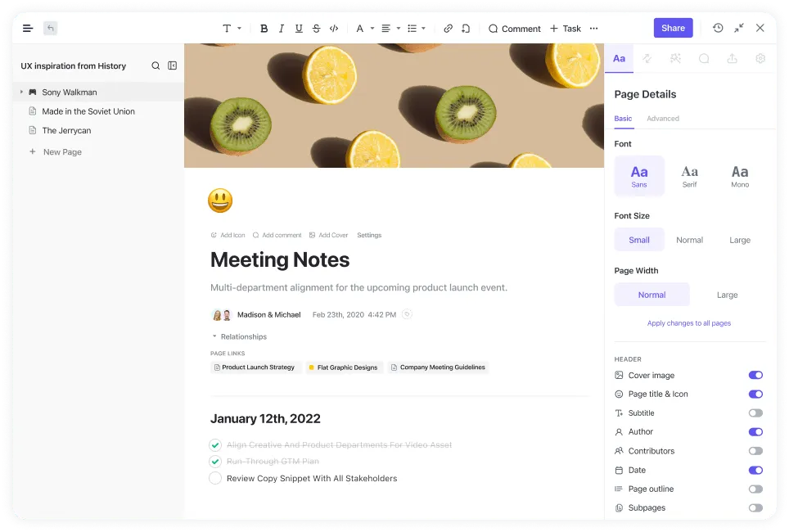Toggle bold formatting in the toolbar
Image resolution: width=789 pixels, height=532 pixels.
[264, 28]
